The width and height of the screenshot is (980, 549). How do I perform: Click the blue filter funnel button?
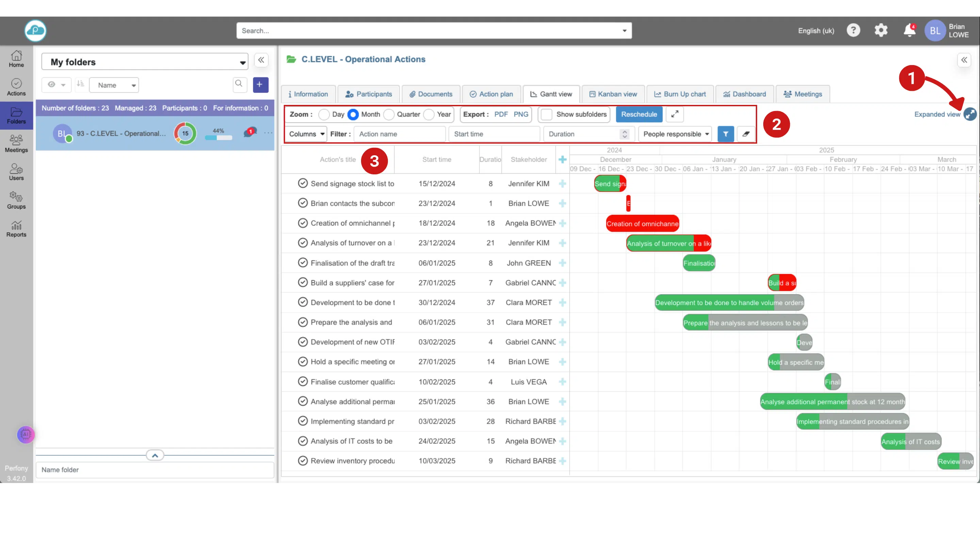tap(725, 134)
